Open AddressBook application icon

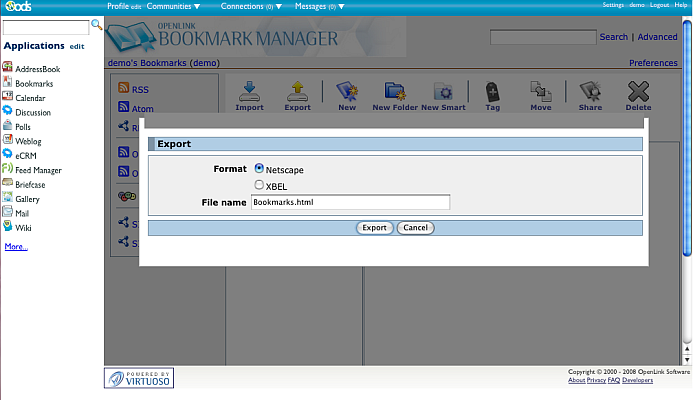(7, 67)
